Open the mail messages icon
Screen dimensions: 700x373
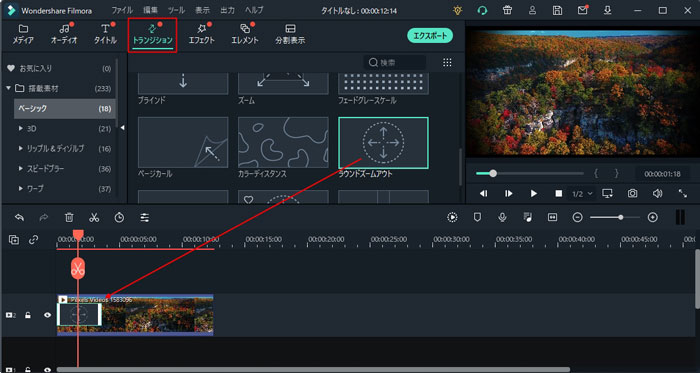click(x=583, y=10)
